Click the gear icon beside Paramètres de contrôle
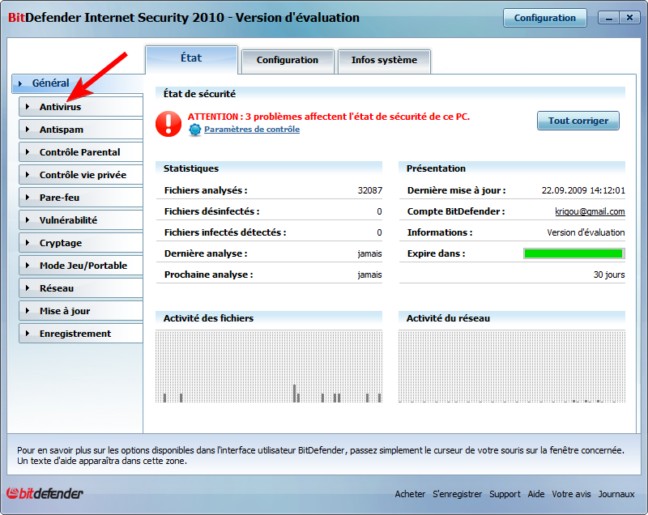 [x=195, y=130]
